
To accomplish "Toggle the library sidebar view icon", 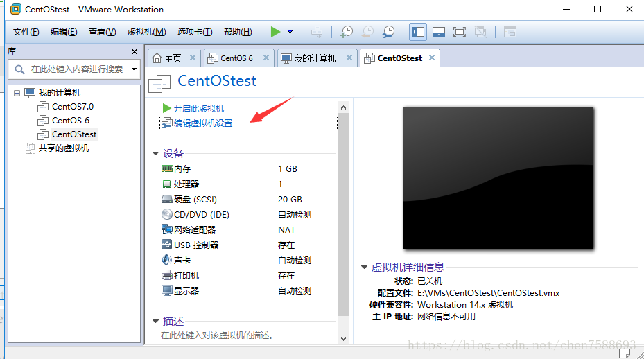I will (418, 32).
